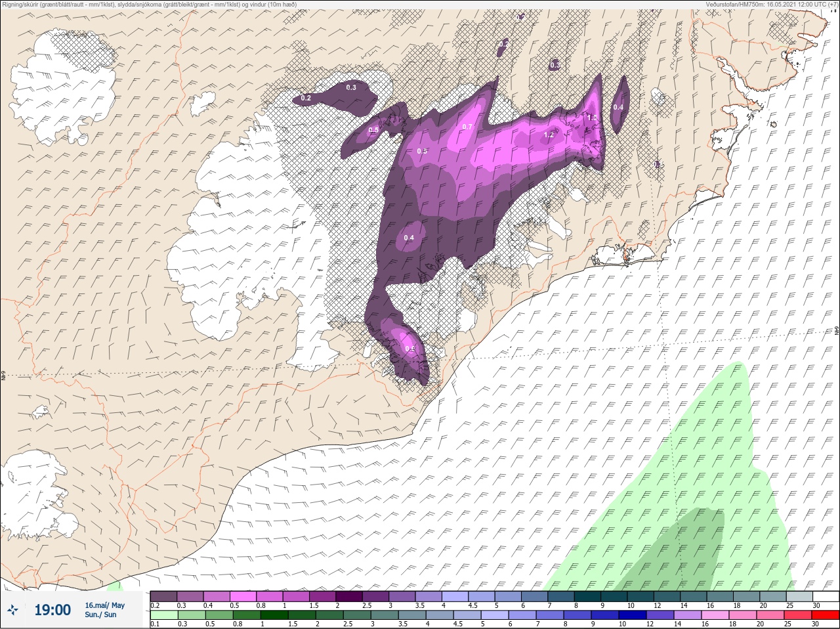This screenshot has width=840, height=629.
Task: Click the 0.4 label on the narrow oval patch
Action: [618, 107]
